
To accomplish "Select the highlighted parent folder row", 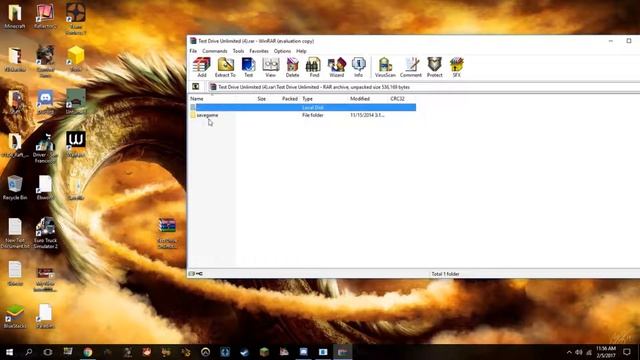I will point(302,107).
